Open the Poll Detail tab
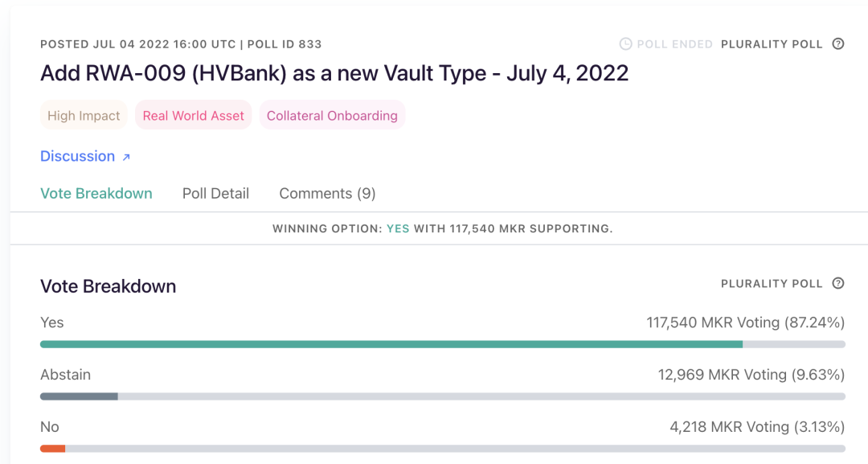This screenshot has height=464, width=868. tap(215, 194)
